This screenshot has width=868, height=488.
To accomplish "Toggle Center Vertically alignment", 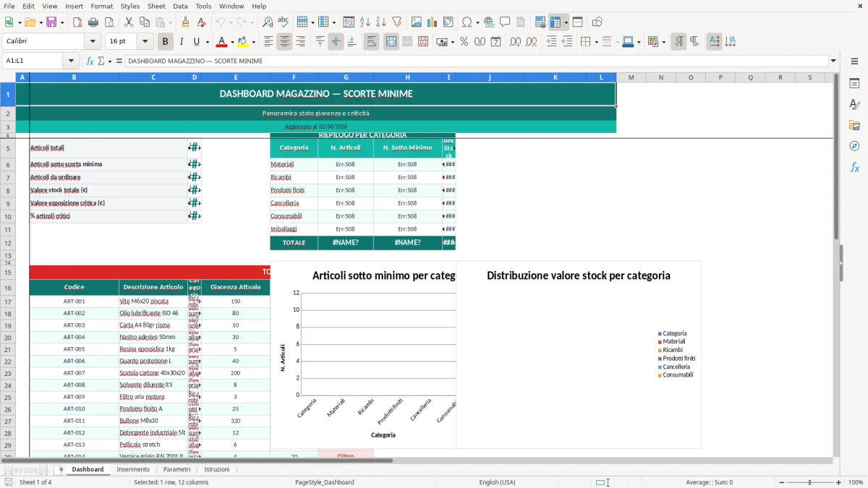I will 336,42.
